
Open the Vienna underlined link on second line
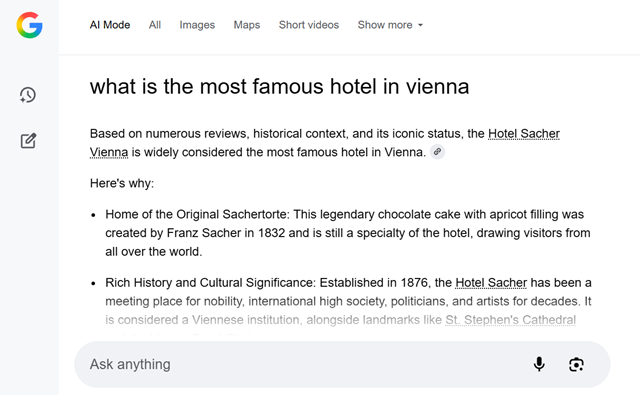[x=109, y=152]
